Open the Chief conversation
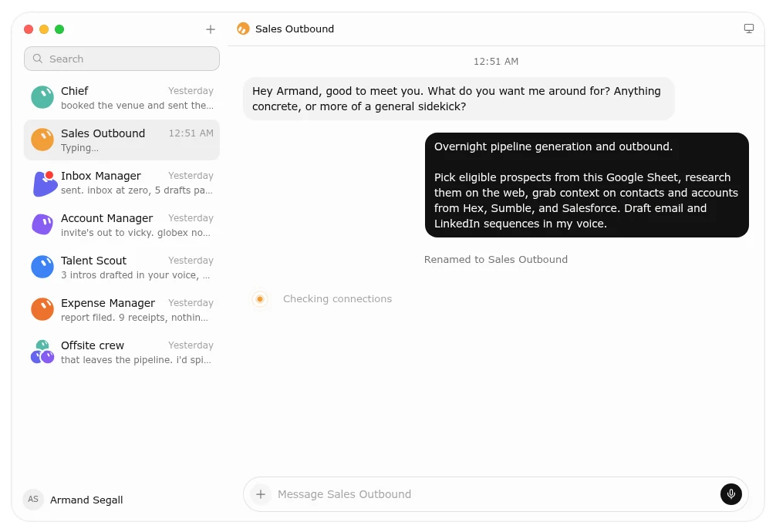This screenshot has height=532, width=776. pyautogui.click(x=122, y=97)
